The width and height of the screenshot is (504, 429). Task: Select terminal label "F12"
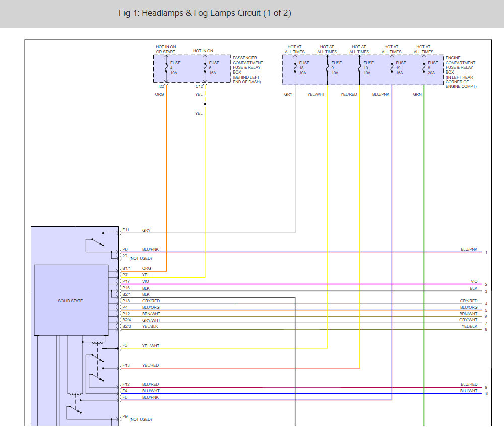click(x=126, y=384)
